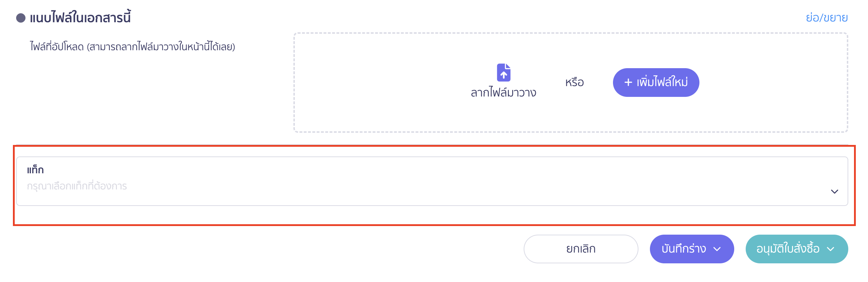Open the แท็ก dropdown chevron
868x282 pixels.
[835, 192]
